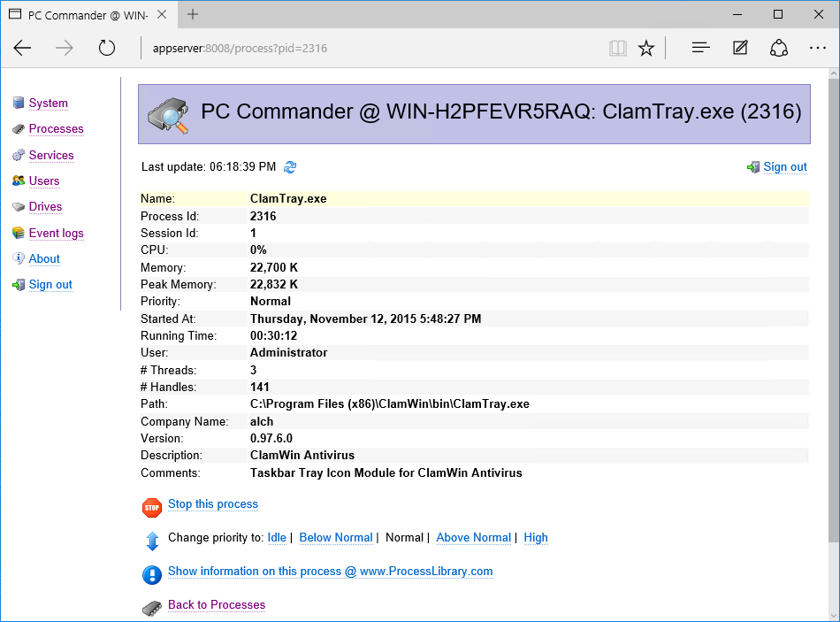840x622 pixels.
Task: Click the red STOP sign icon
Action: click(x=152, y=507)
